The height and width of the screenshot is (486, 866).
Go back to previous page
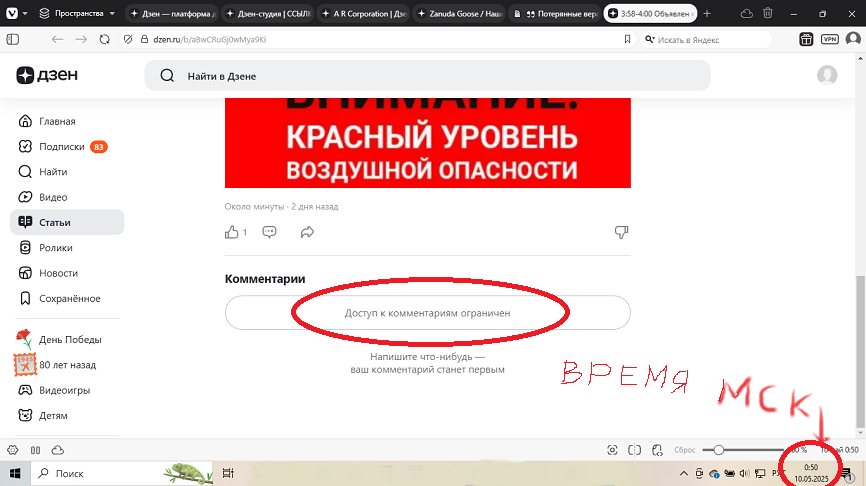point(57,39)
